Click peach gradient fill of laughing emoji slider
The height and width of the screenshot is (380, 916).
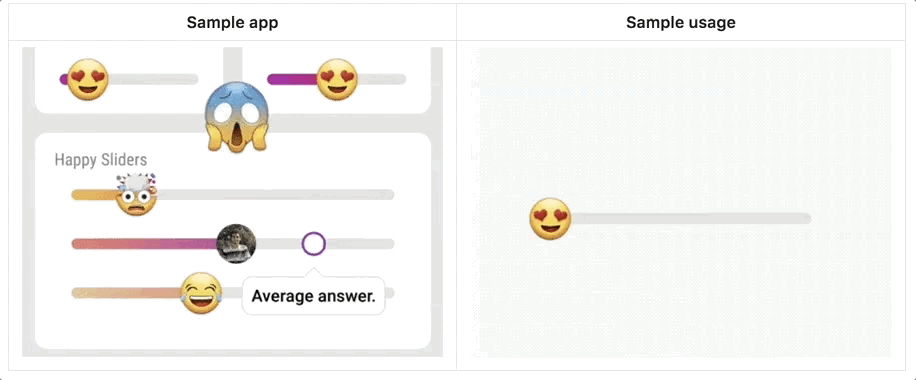[126, 293]
